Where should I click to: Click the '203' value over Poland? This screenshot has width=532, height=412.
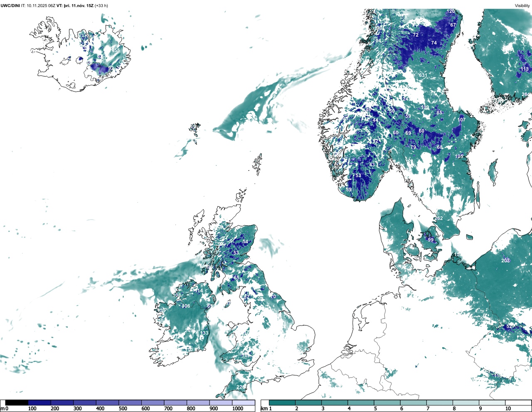pos(505,261)
